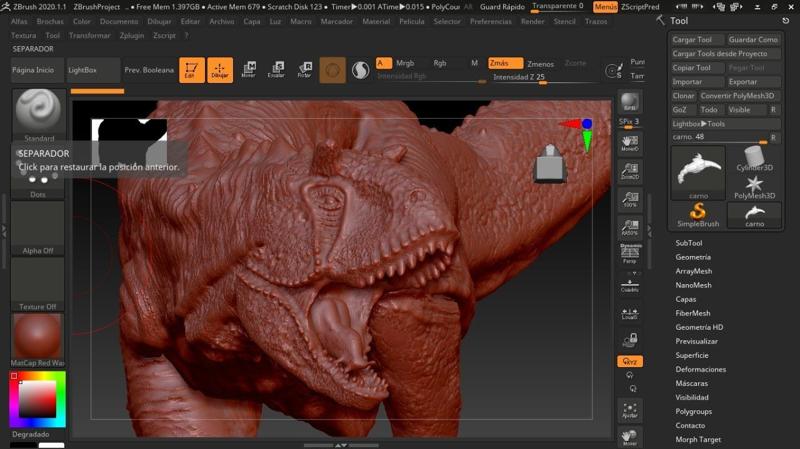Screen dimensions: 800x449
Task: Open the Preferencias menu
Action: pos(490,21)
